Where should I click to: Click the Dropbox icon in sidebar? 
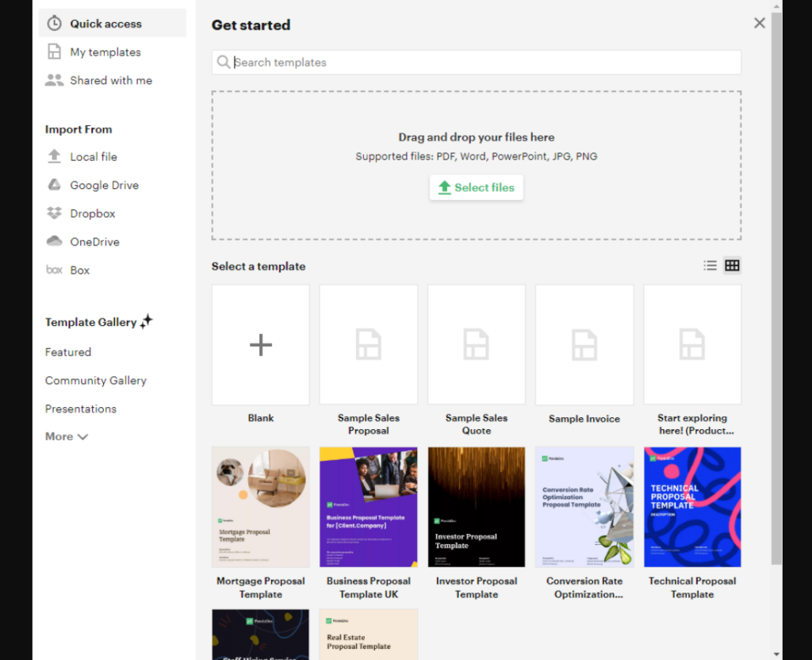(x=54, y=213)
